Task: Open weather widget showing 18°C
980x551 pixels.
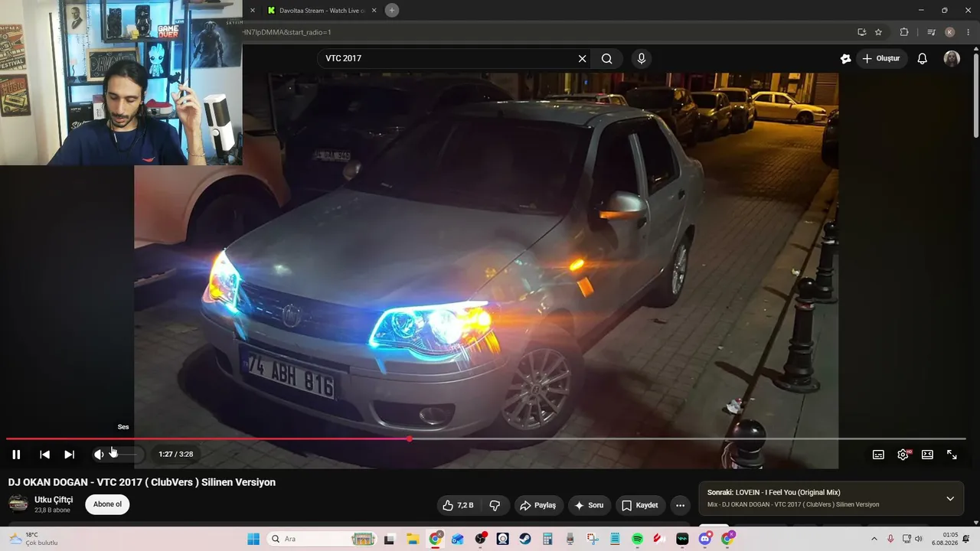Action: click(34, 539)
